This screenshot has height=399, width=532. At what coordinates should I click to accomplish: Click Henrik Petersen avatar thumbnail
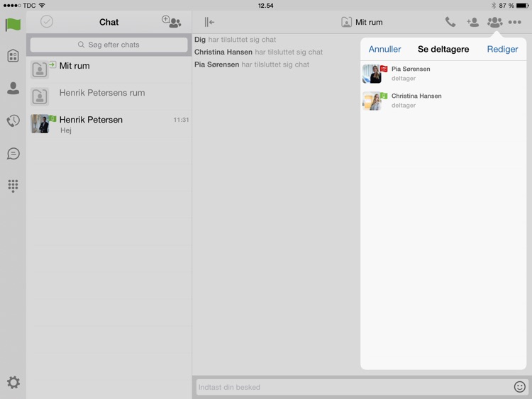click(40, 124)
